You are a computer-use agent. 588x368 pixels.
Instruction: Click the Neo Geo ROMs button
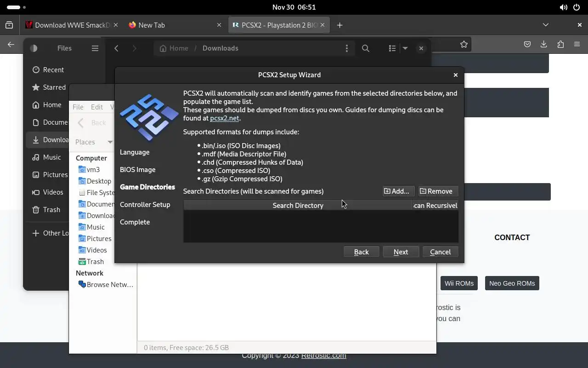pyautogui.click(x=512, y=283)
